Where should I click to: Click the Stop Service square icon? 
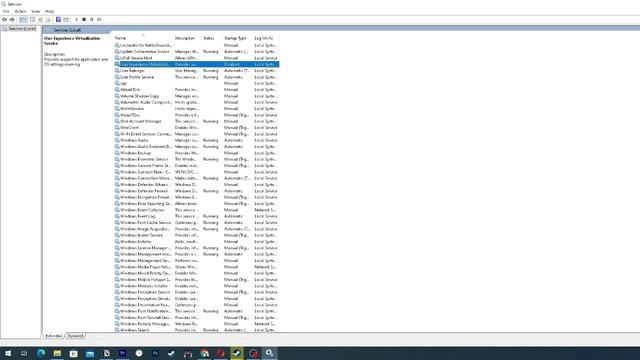tap(84, 20)
